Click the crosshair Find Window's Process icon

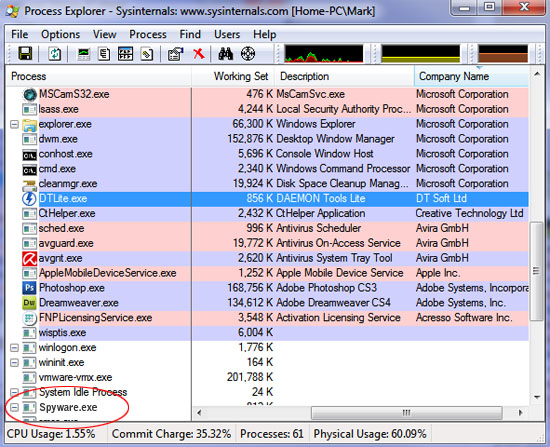pyautogui.click(x=248, y=54)
